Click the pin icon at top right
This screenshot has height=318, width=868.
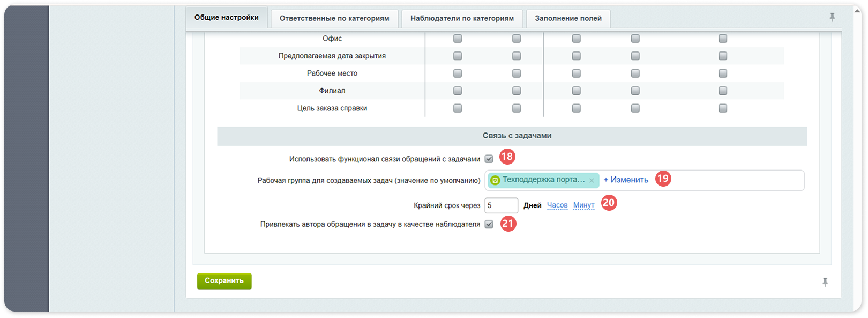coord(832,17)
